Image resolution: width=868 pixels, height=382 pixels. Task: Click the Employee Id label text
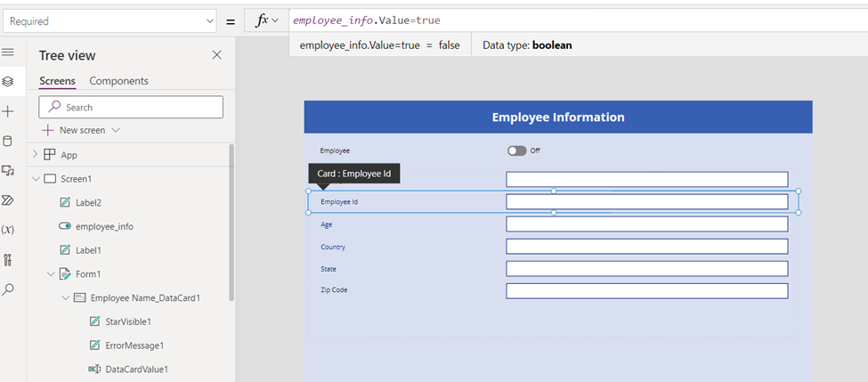339,202
